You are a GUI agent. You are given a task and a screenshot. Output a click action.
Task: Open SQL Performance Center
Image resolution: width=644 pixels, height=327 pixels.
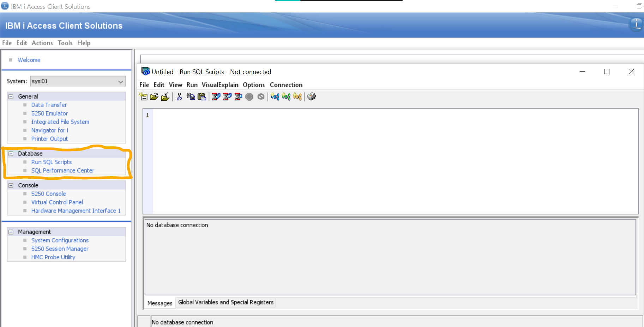click(x=62, y=171)
